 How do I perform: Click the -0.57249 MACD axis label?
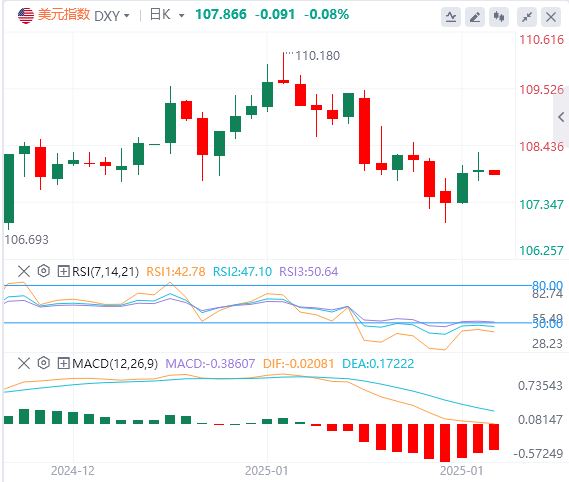538,453
